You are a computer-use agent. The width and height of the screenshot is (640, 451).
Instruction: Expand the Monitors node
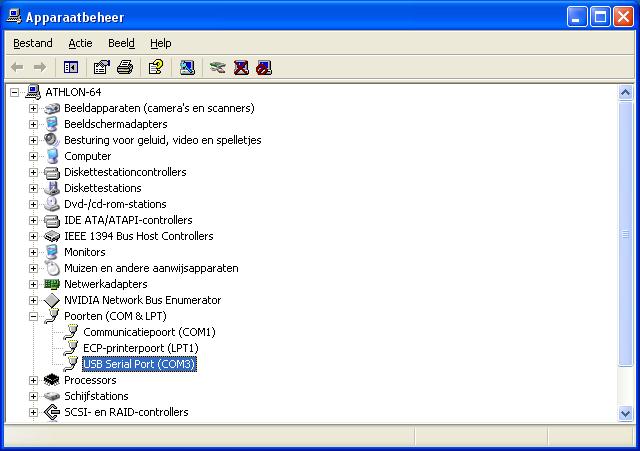33,252
